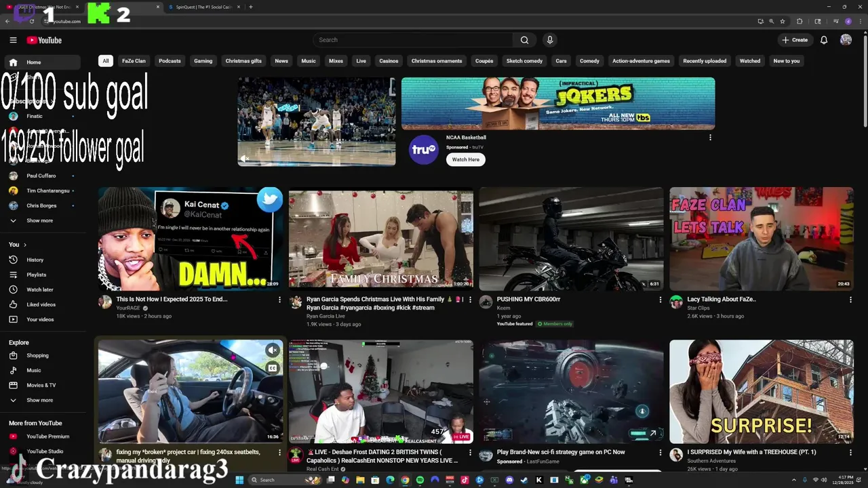Click the YouTube logo
This screenshot has width=868, height=488.
coord(44,40)
